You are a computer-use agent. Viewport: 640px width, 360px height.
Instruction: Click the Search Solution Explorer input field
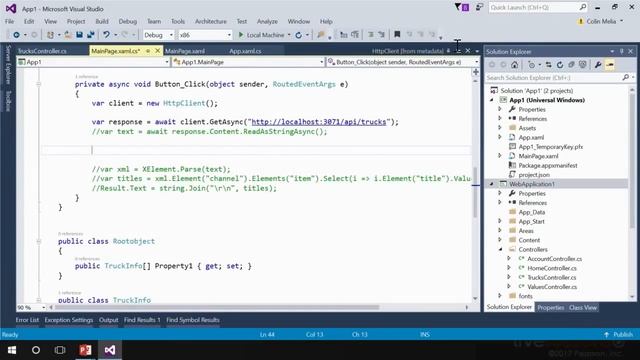pos(554,78)
